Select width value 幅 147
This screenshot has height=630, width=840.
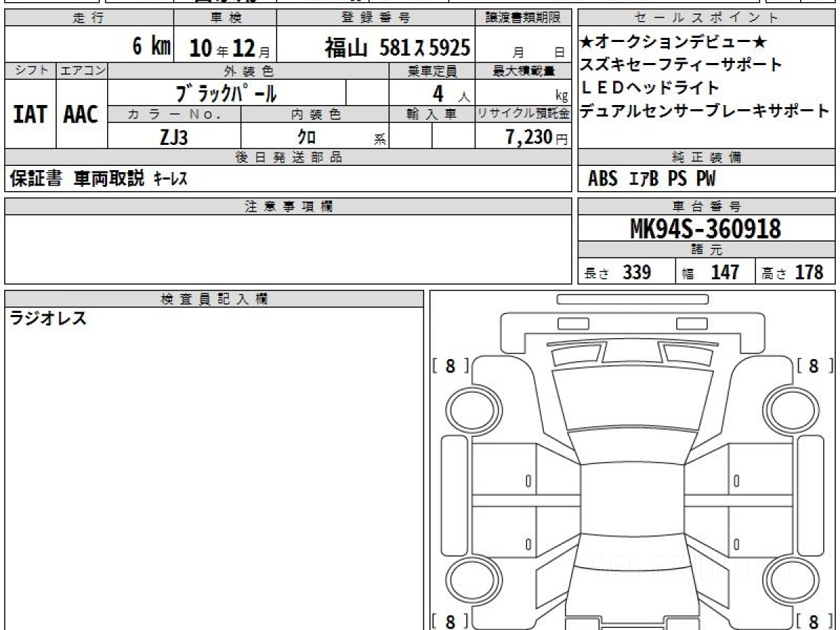710,272
